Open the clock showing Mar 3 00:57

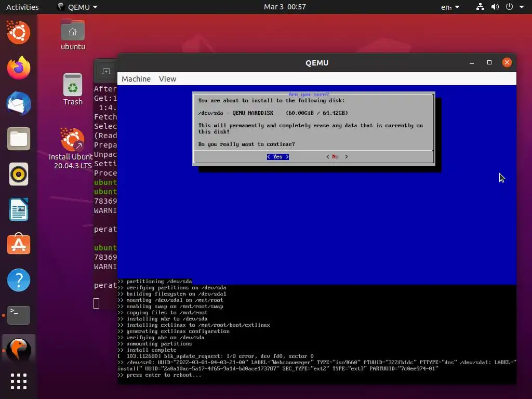285,7
